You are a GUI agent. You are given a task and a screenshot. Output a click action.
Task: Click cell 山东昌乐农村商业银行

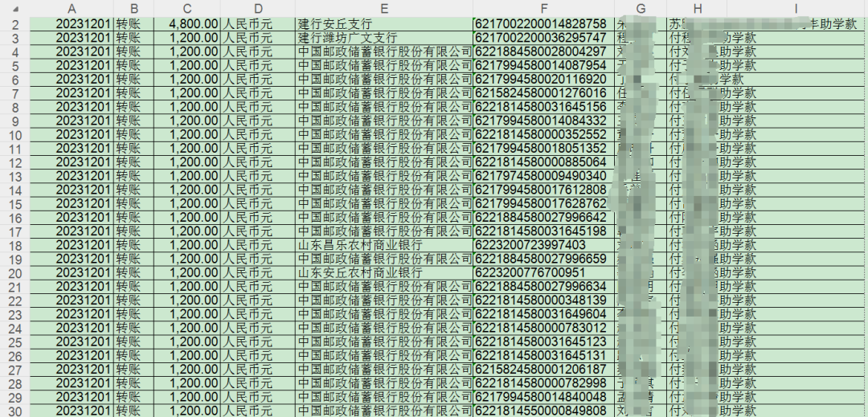(x=384, y=245)
